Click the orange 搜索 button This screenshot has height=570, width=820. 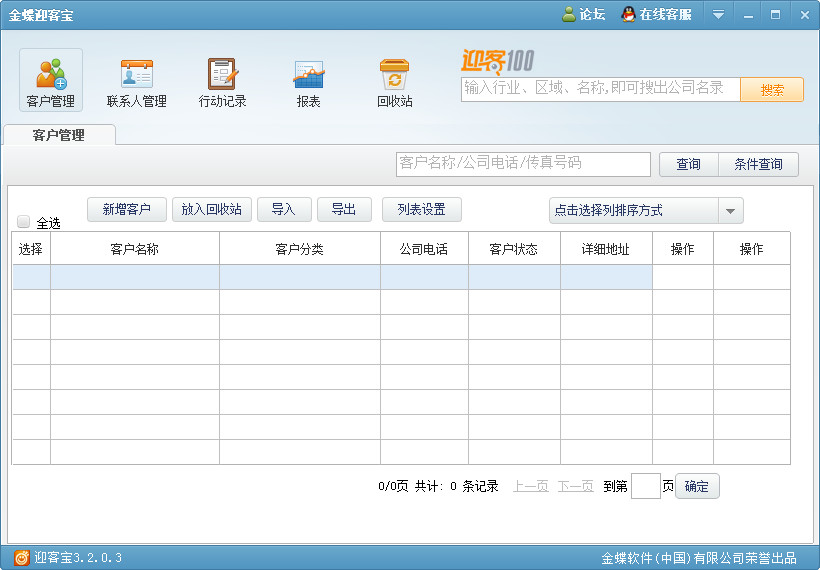[772, 89]
